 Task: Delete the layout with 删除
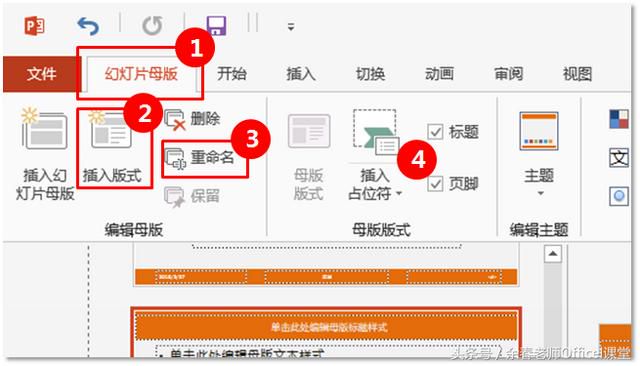click(x=192, y=120)
